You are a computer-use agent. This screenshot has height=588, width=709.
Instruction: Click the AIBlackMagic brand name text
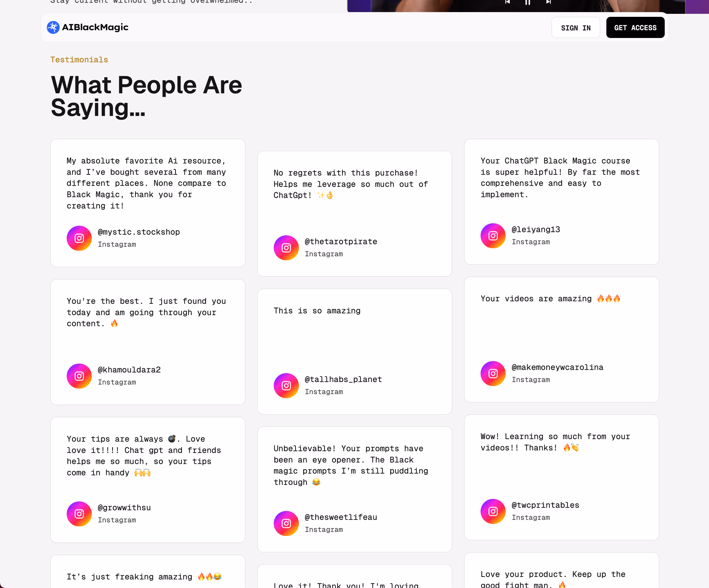click(x=95, y=27)
